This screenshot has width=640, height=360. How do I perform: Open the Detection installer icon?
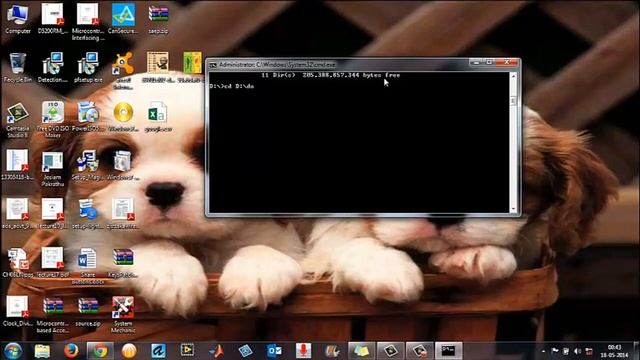53,67
